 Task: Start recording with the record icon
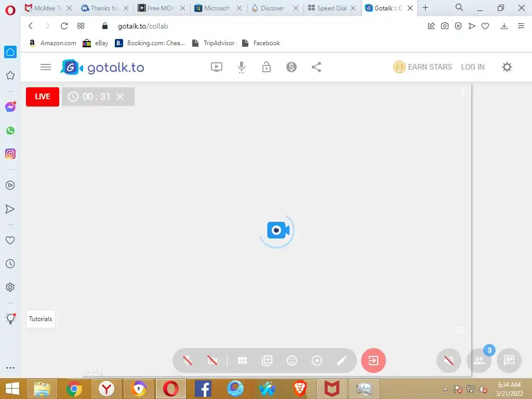click(x=317, y=361)
